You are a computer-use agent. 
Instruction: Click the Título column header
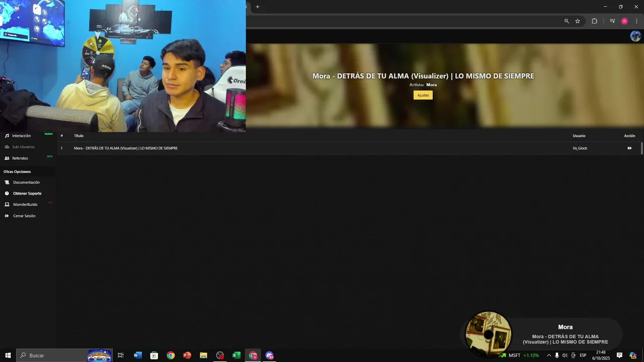(x=78, y=136)
